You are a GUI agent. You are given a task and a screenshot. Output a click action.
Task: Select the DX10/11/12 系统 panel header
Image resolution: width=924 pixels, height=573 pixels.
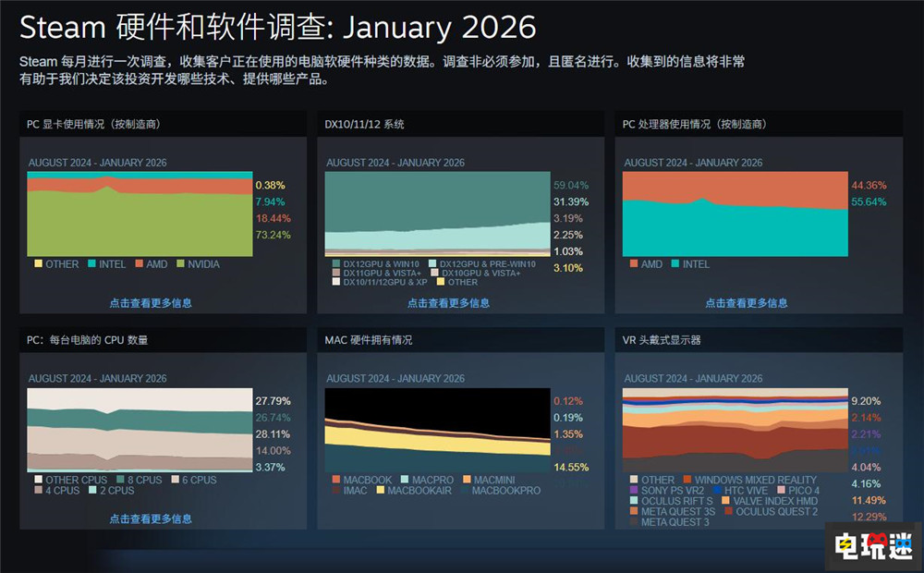pos(461,124)
